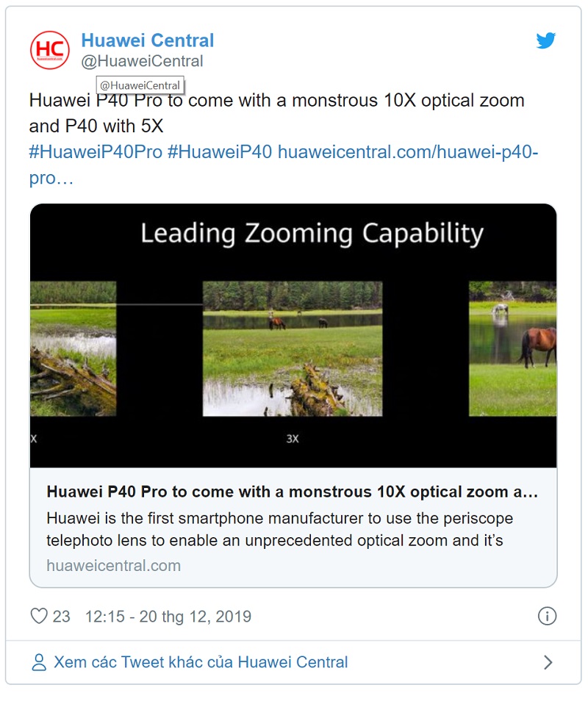588x707 pixels.
Task: Click the Twitter bird logo
Action: (545, 41)
